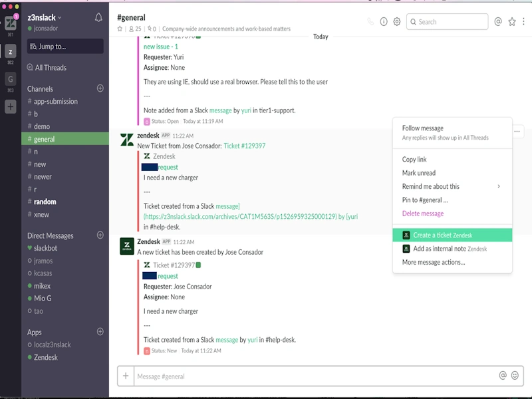The image size is (532, 399).
Task: Click the zendesk app avatar at 11:22
Action: point(127,140)
